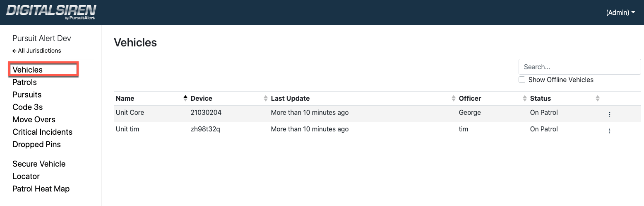Open the Patrol Heat Map
Viewport: 644px width, 206px height.
coord(41,189)
